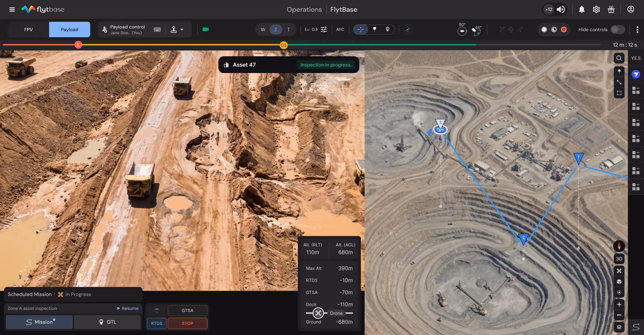Open the user account profile icon
The height and width of the screenshot is (335, 644).
tap(631, 9)
